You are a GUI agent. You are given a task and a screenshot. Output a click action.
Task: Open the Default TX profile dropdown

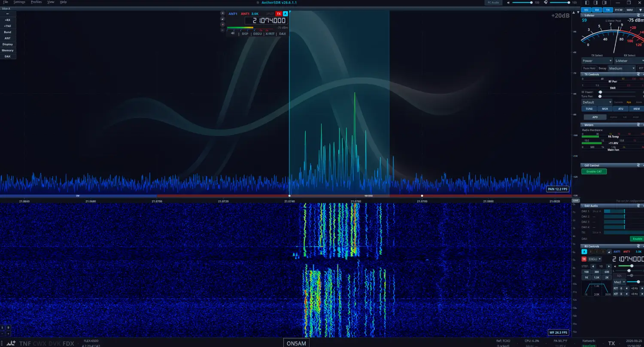(x=597, y=102)
